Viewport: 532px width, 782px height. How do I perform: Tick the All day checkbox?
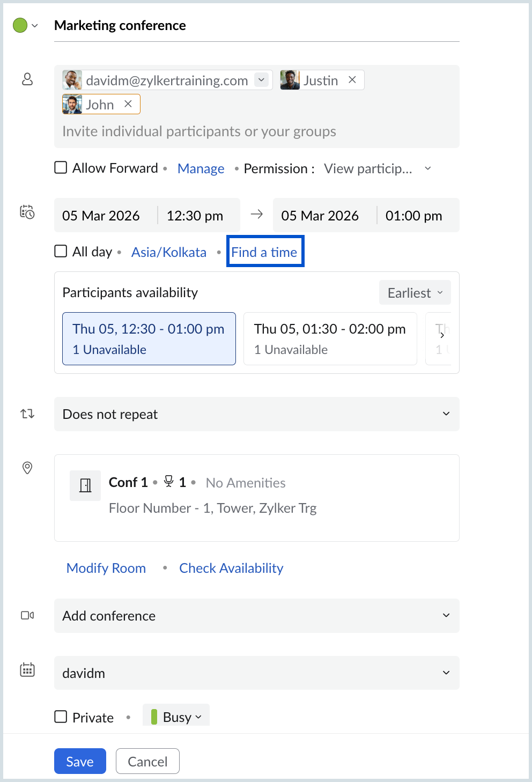61,252
